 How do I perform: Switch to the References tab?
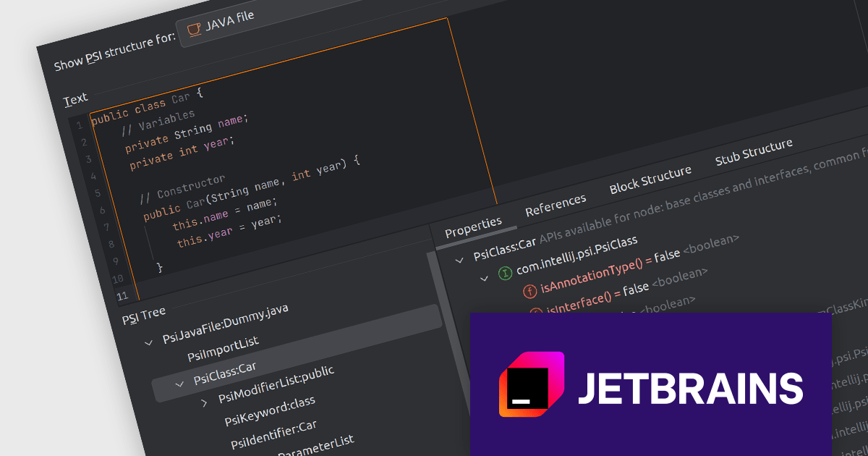(x=556, y=205)
